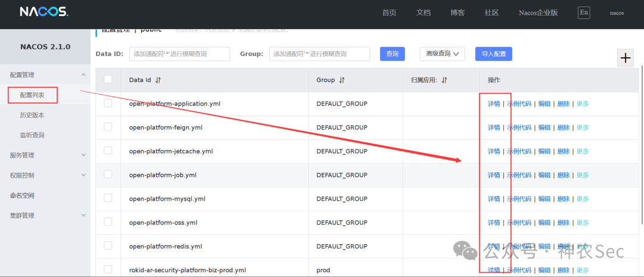This screenshot has width=644, height=277.
Task: Click 编辑 for open-platform-oss.yml
Action: point(544,222)
